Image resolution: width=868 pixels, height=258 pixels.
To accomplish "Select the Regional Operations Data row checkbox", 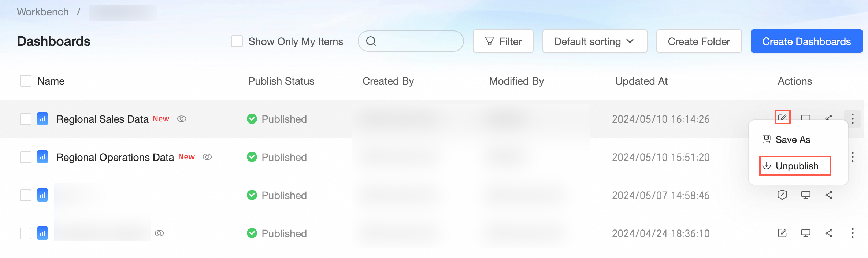I will pyautogui.click(x=26, y=157).
